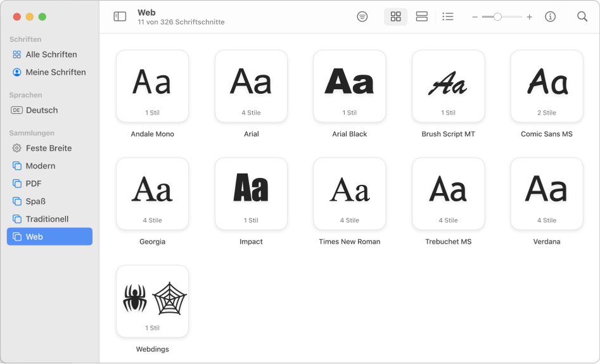The image size is (600, 364).
Task: Click the Trebuchet MS label
Action: [x=448, y=242]
